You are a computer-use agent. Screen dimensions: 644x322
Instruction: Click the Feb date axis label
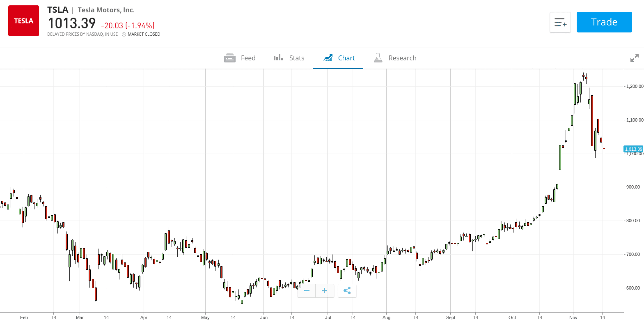click(x=24, y=317)
